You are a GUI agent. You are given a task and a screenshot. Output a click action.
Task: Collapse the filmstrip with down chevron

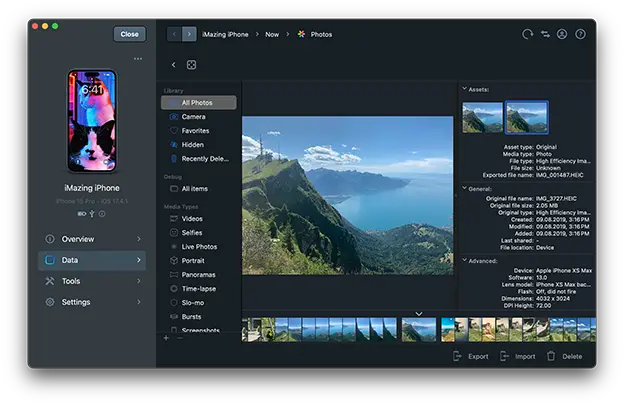click(x=419, y=314)
